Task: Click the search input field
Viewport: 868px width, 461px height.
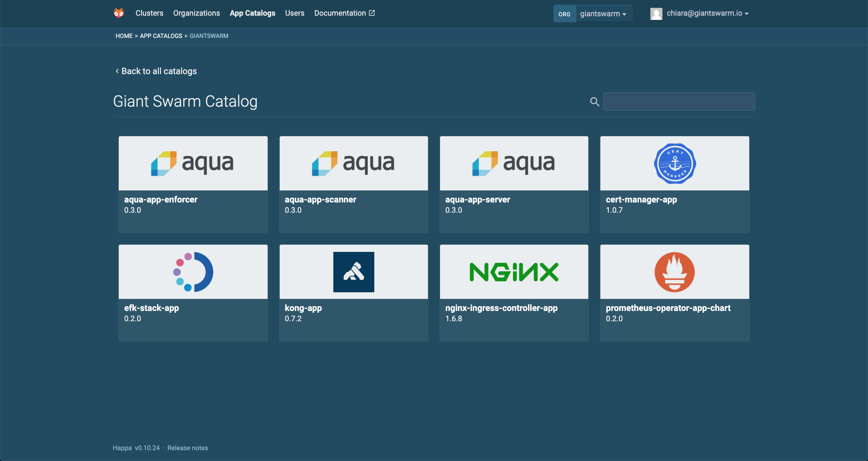Action: coord(680,101)
